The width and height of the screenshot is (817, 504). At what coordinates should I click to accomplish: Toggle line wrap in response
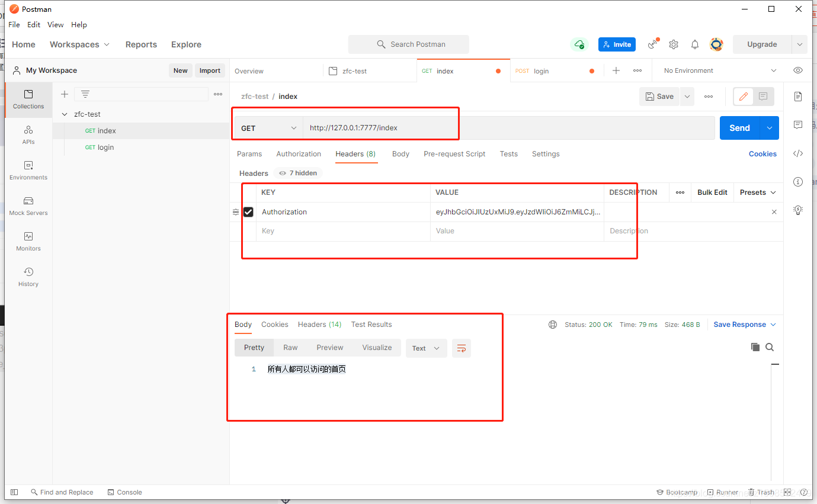(462, 348)
